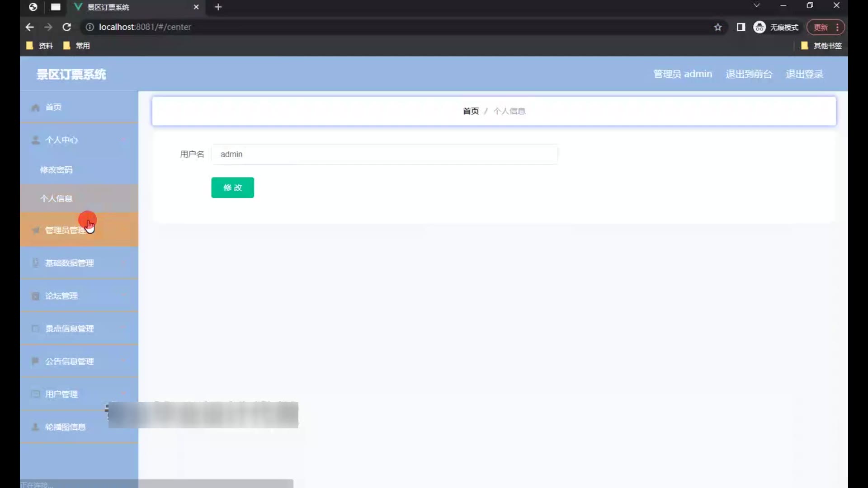Viewport: 868px width, 488px height.
Task: Open the 修改密码 submenu item
Action: pyautogui.click(x=56, y=170)
